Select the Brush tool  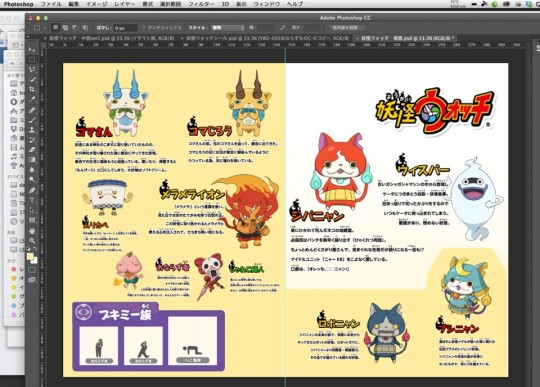(x=32, y=120)
